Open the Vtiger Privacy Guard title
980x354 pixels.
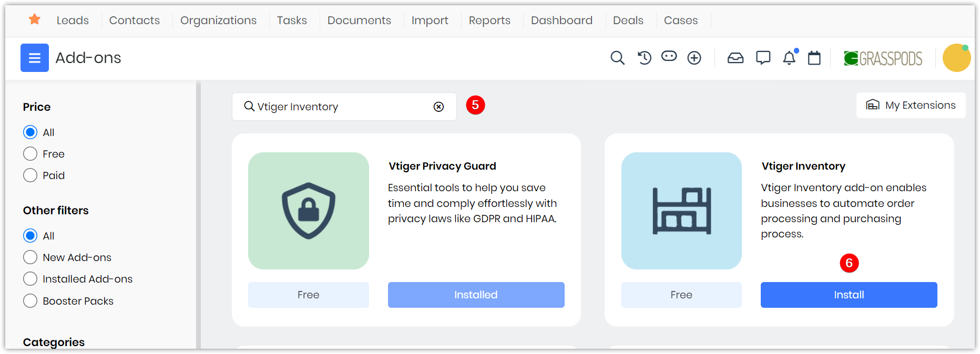[442, 166]
